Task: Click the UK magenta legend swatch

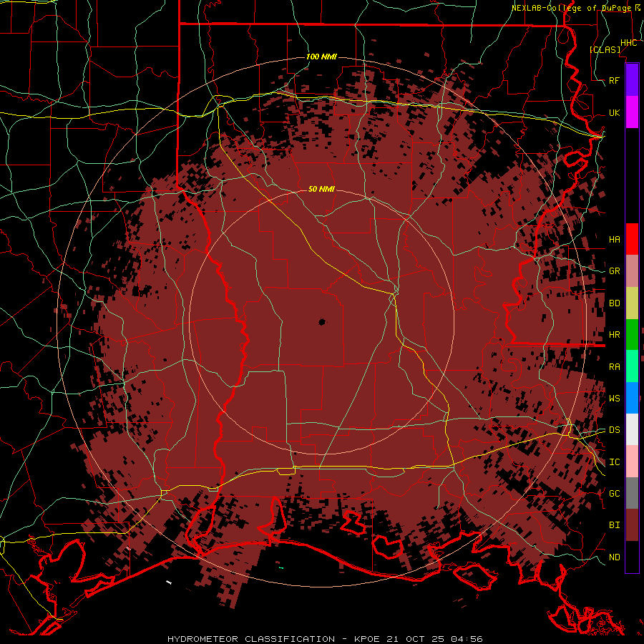Action: (x=632, y=112)
